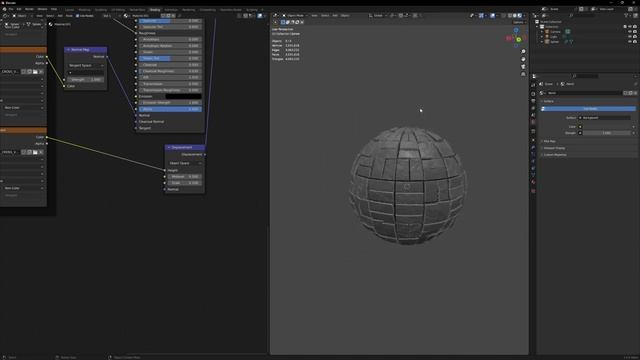Open the Blender logo menu

coord(4,9)
